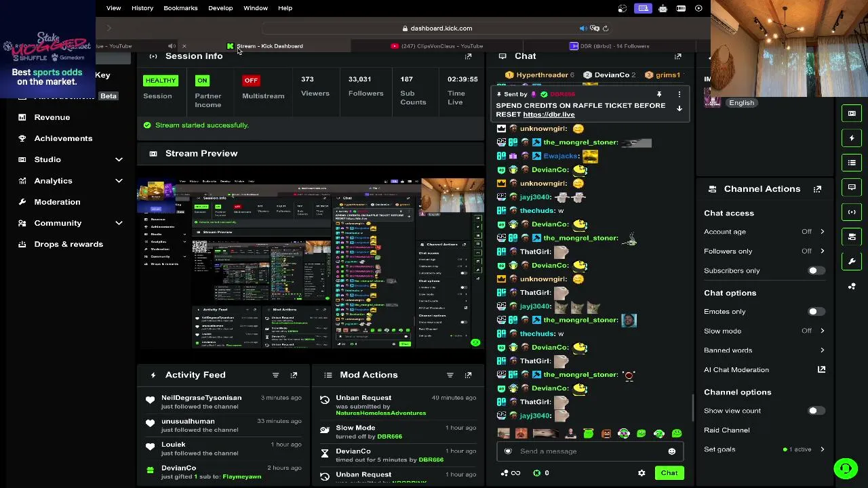
Task: Open NaturesHomelessAdventures profile link
Action: click(x=380, y=413)
